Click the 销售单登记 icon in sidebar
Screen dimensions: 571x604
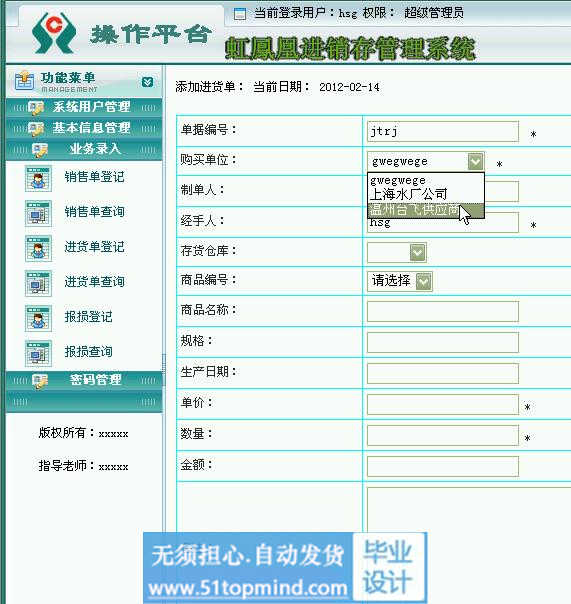point(38,178)
